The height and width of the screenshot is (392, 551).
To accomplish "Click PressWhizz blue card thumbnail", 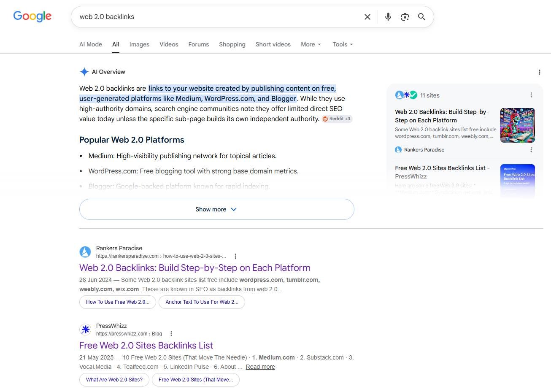I will pyautogui.click(x=518, y=181).
